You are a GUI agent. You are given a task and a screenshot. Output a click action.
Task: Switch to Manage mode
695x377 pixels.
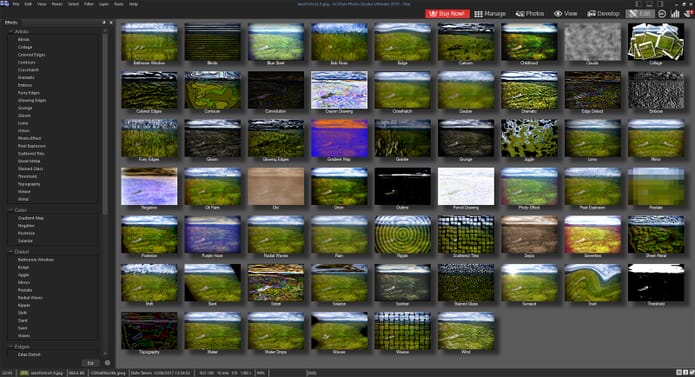pos(490,13)
